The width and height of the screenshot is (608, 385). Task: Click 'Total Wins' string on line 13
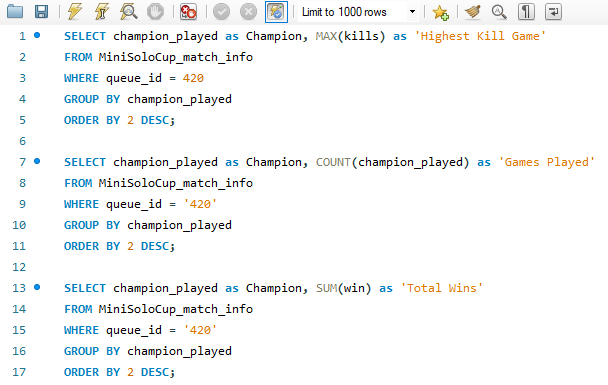coord(442,288)
